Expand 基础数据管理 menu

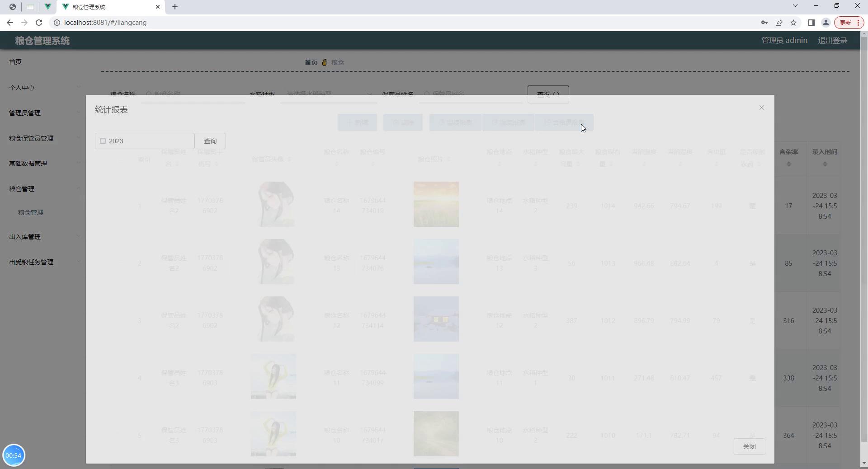coord(44,164)
